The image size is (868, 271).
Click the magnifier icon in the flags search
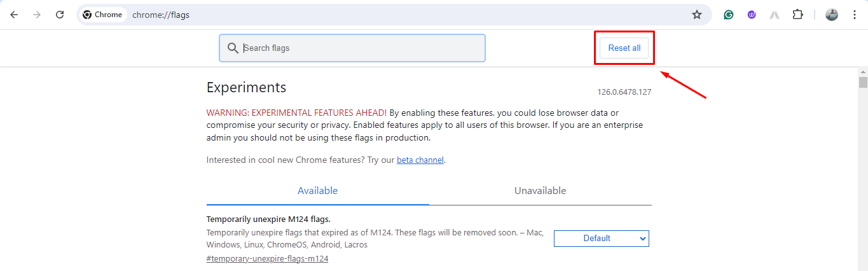(233, 48)
